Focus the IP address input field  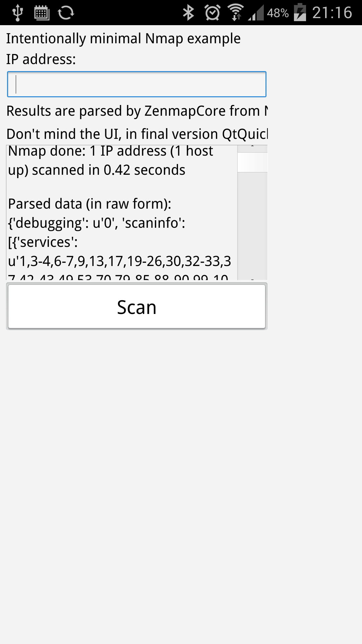pyautogui.click(x=137, y=84)
